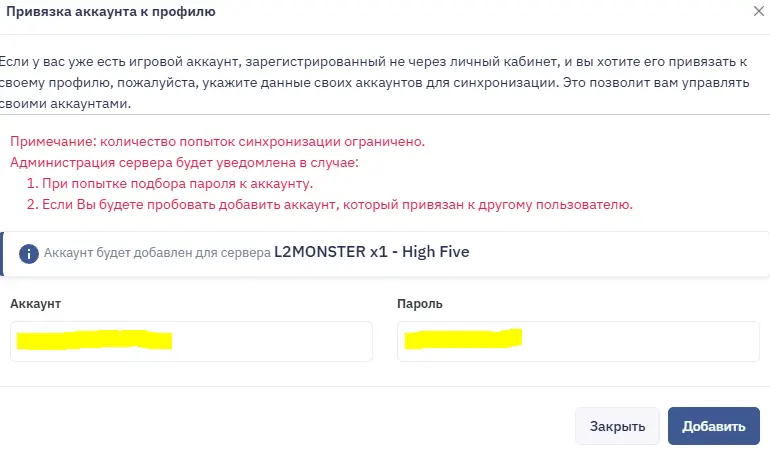Click the yellow highlighted value in the account field
This screenshot has height=457, width=770.
pos(93,340)
